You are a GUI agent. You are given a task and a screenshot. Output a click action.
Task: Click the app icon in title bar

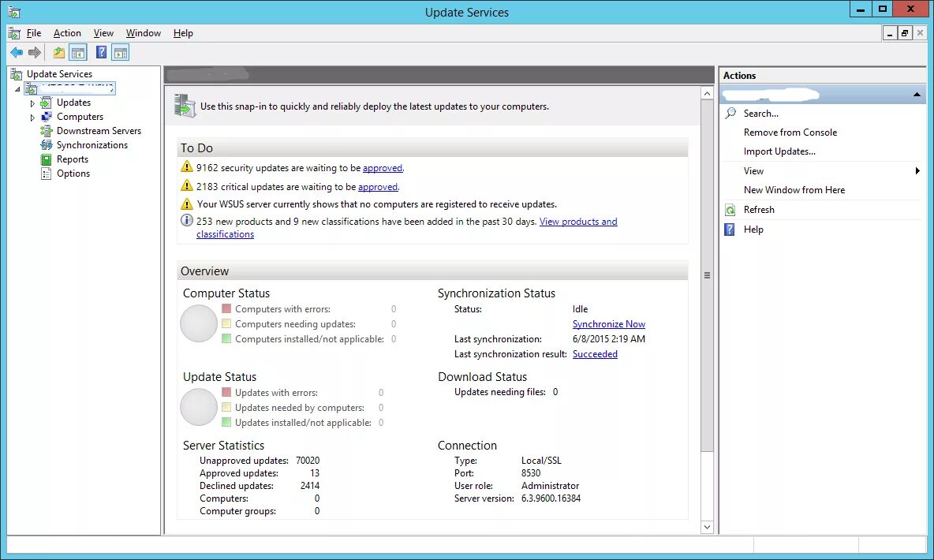pos(14,12)
